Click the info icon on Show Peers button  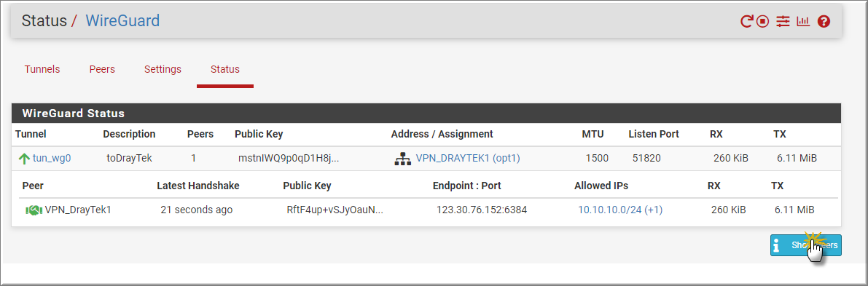tap(776, 245)
